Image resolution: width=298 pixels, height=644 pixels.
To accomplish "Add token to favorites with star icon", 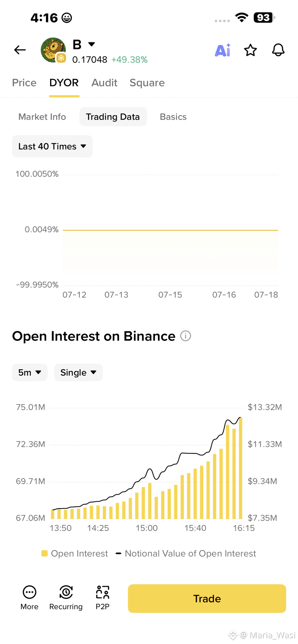I will (x=250, y=50).
